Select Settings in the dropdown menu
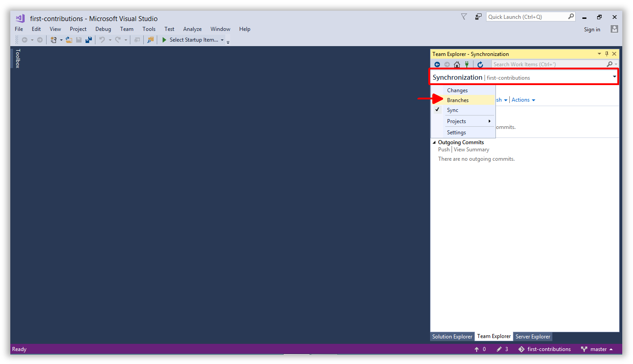This screenshot has height=364, width=633. click(x=463, y=133)
